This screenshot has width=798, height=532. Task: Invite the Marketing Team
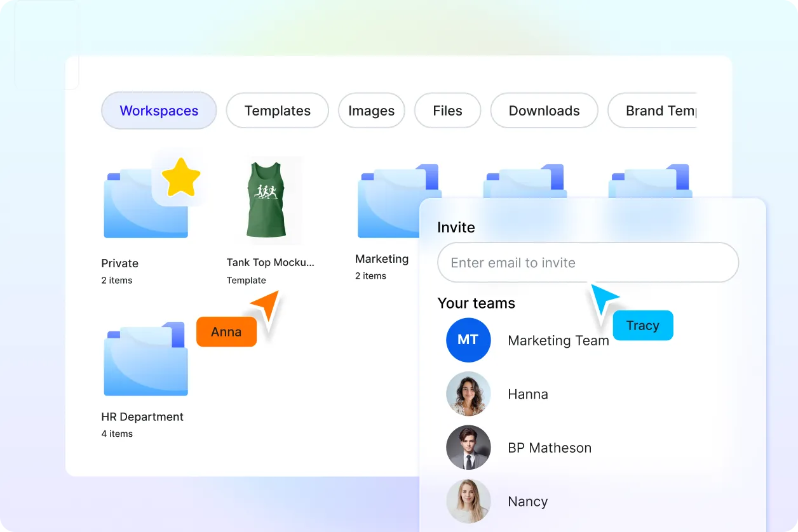tap(558, 340)
